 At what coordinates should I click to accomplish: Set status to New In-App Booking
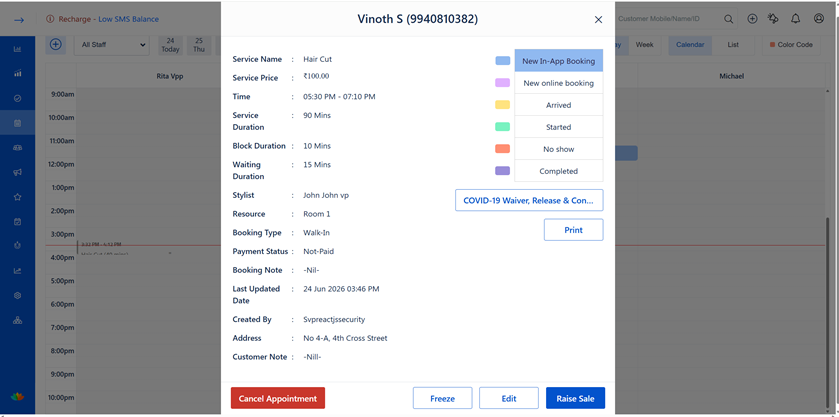point(559,61)
